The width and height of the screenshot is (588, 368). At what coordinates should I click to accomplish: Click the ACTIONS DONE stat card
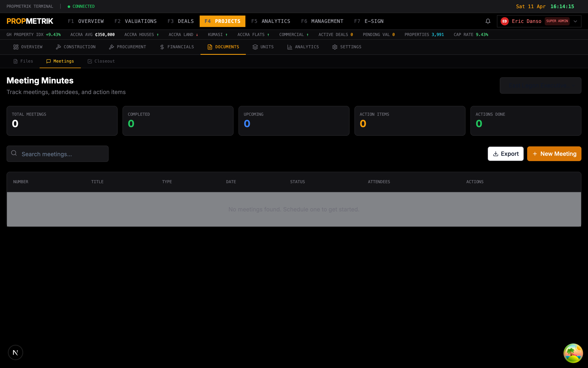point(526,121)
